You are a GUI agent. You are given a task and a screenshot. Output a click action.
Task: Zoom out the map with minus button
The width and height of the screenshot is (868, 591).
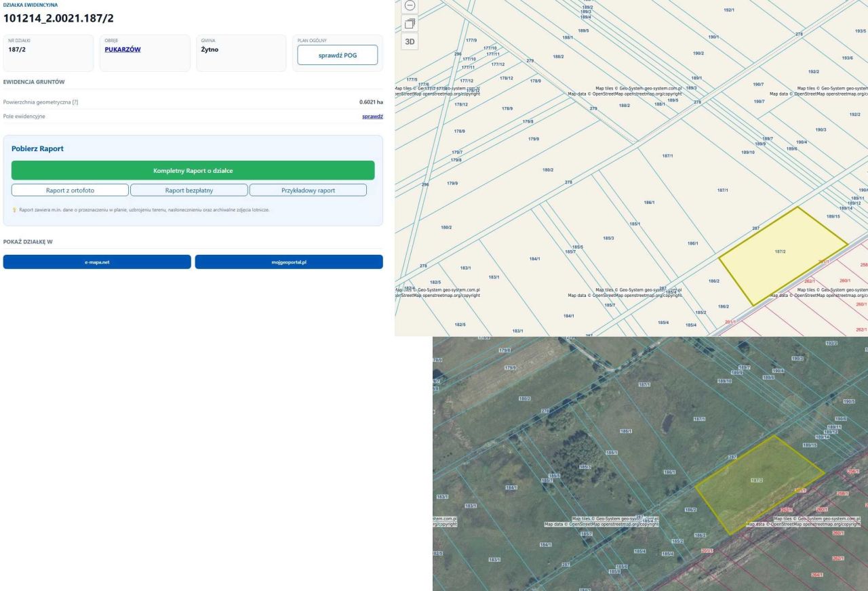410,5
